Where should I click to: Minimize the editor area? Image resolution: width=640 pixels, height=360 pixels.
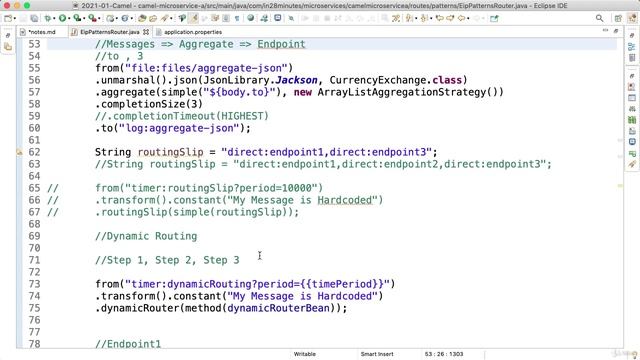(x=605, y=31)
